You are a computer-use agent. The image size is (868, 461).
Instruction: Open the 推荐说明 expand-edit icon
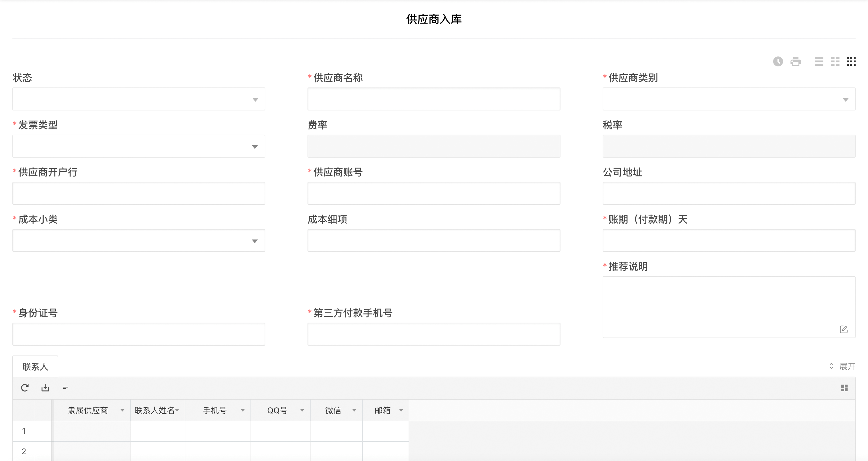tap(844, 329)
